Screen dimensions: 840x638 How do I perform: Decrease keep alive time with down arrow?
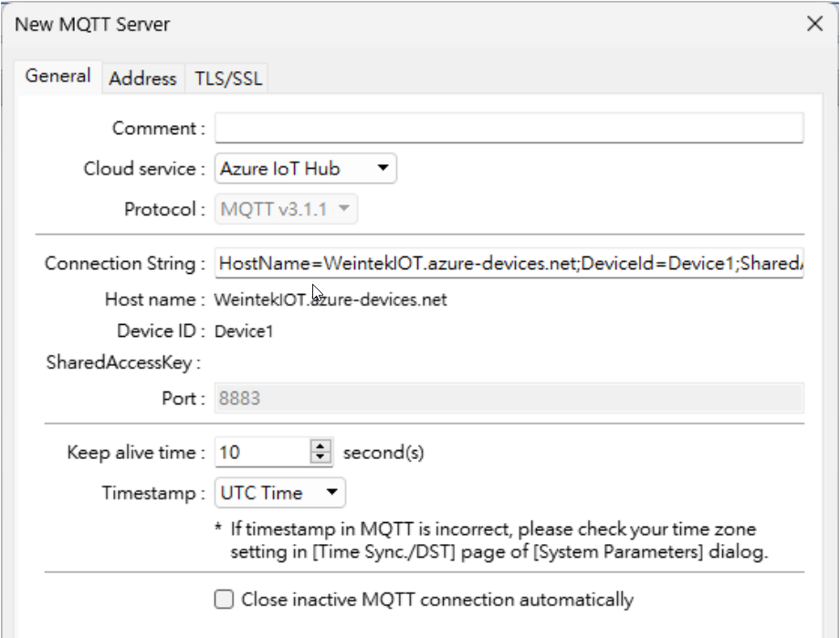(320, 457)
